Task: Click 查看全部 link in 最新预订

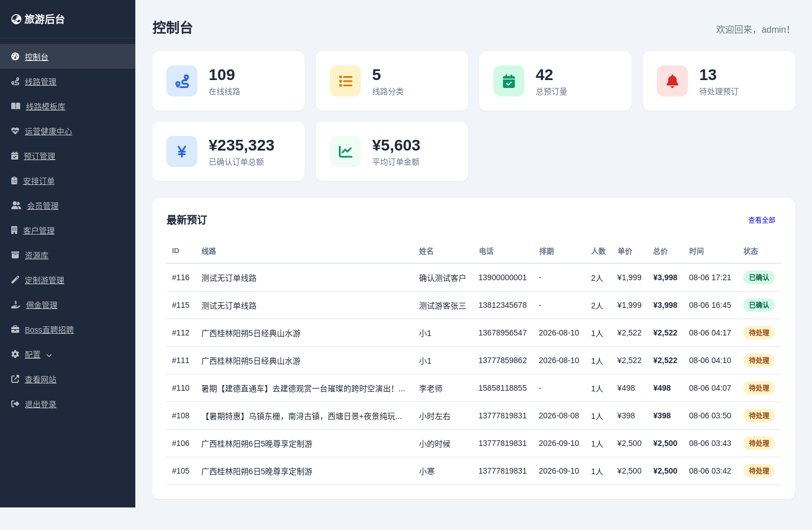Action: tap(762, 220)
